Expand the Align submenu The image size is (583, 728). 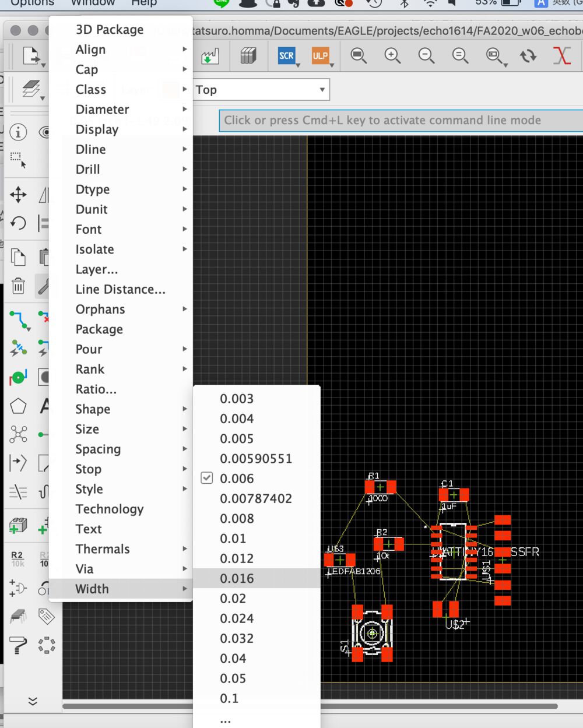coord(121,50)
